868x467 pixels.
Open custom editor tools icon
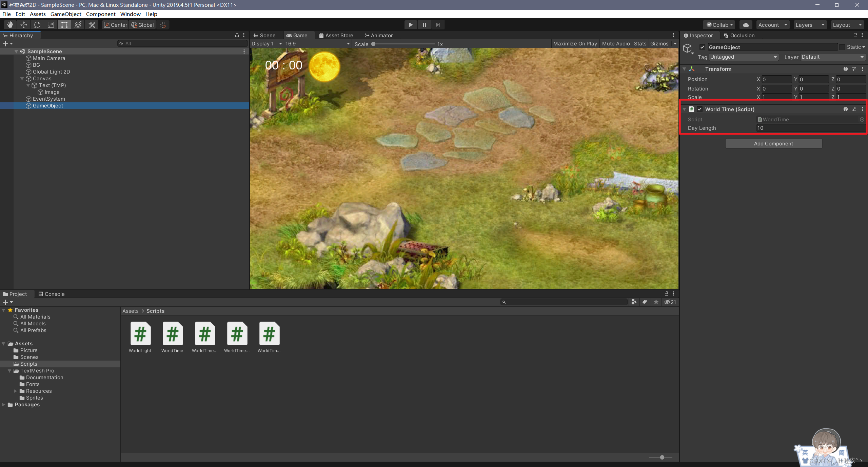coord(92,25)
